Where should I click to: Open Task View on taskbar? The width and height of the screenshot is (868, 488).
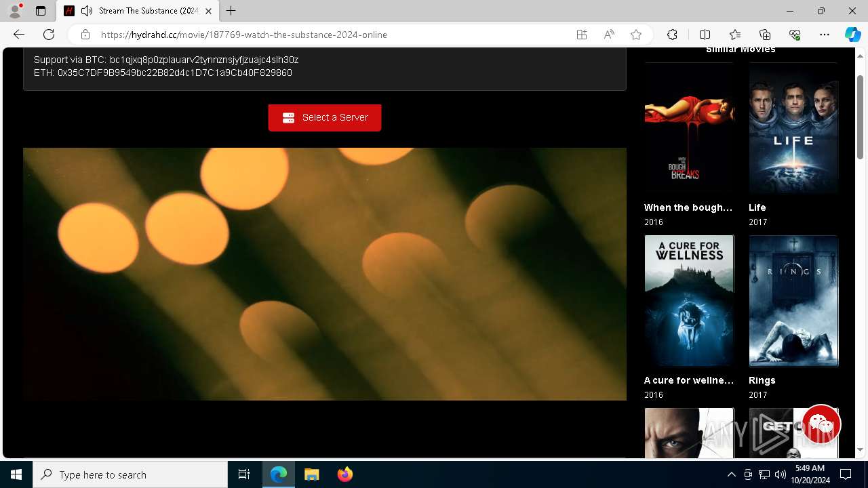tap(244, 474)
